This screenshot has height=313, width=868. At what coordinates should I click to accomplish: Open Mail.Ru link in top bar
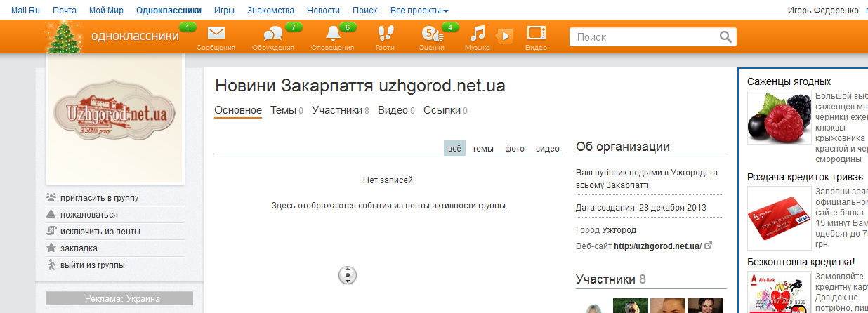(25, 11)
